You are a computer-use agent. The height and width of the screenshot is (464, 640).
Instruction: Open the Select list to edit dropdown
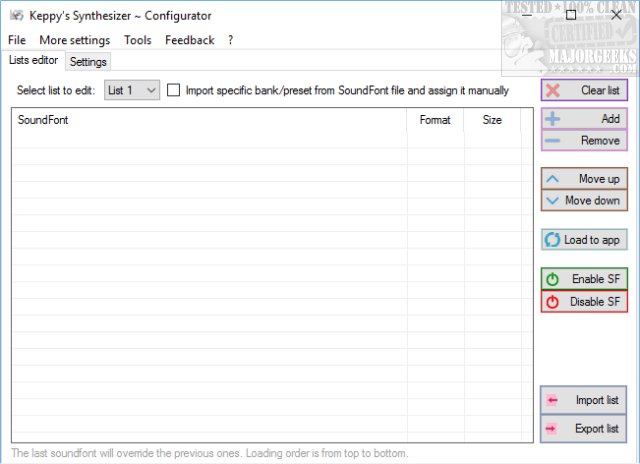(x=132, y=90)
